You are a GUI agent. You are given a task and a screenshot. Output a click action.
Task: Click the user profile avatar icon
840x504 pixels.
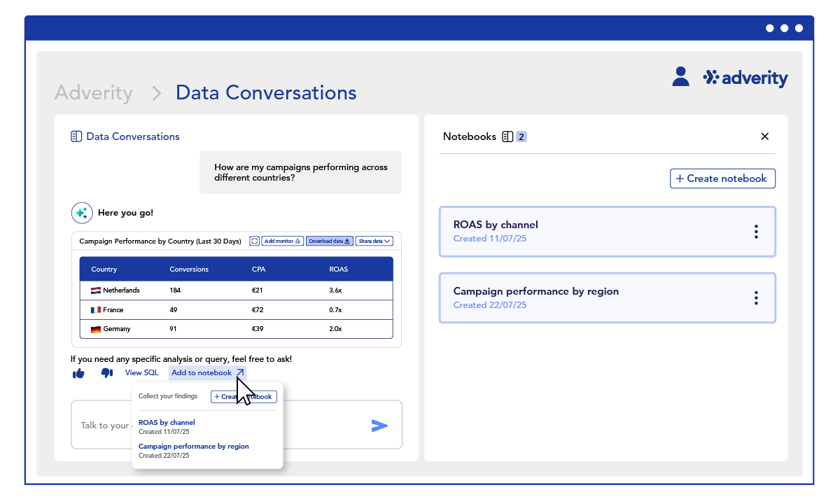coord(680,77)
